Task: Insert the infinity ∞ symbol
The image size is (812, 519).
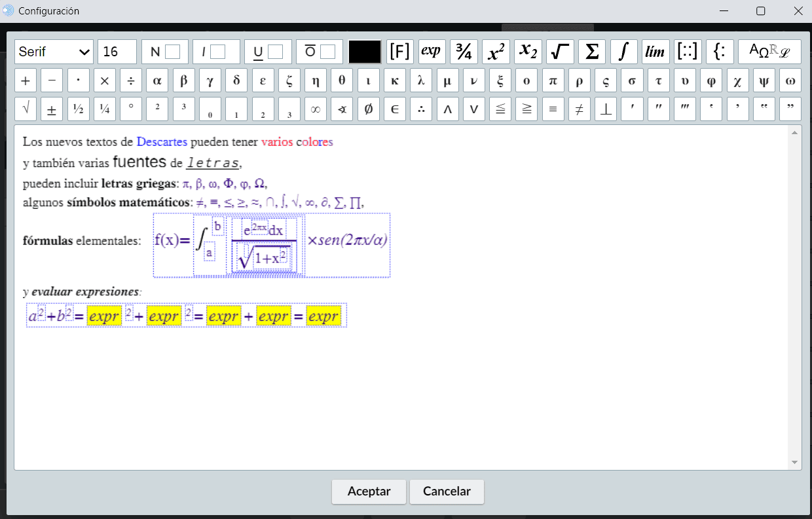Action: point(316,109)
